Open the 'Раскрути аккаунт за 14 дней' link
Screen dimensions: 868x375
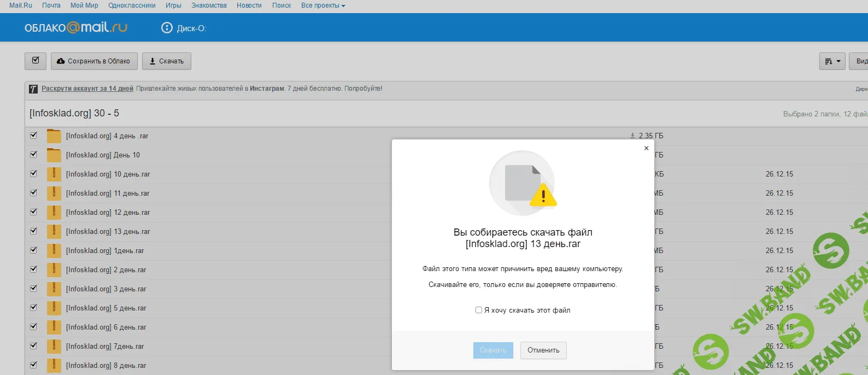(87, 89)
